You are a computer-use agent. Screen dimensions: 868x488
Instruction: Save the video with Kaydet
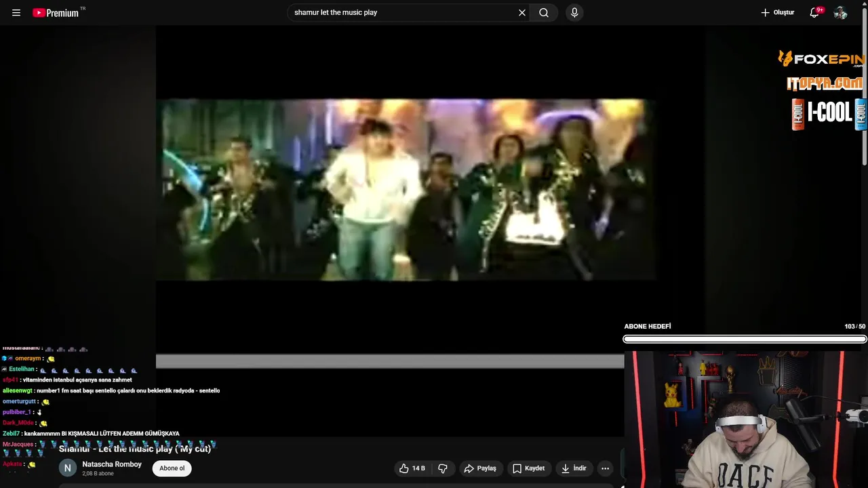click(x=528, y=468)
